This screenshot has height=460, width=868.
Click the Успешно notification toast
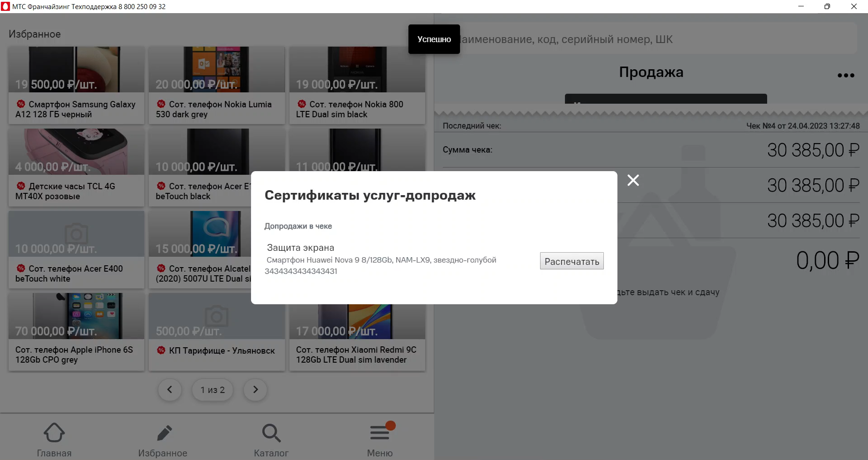[434, 39]
